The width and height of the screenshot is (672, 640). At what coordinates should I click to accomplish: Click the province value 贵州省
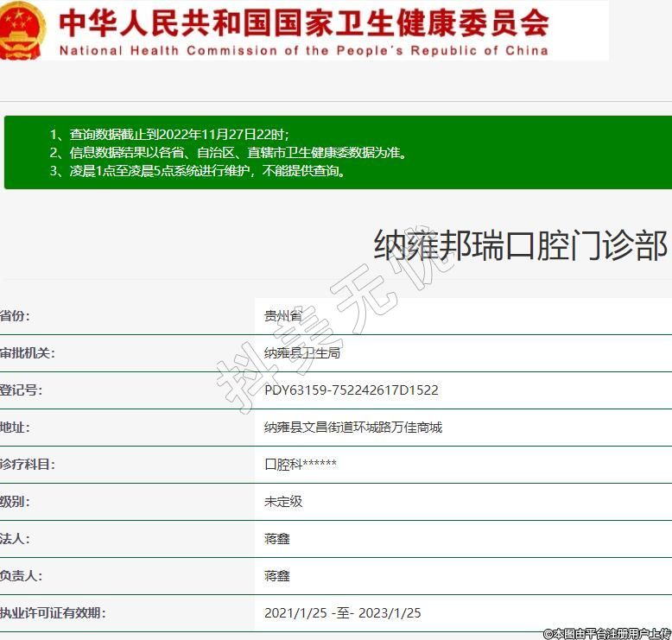282,316
